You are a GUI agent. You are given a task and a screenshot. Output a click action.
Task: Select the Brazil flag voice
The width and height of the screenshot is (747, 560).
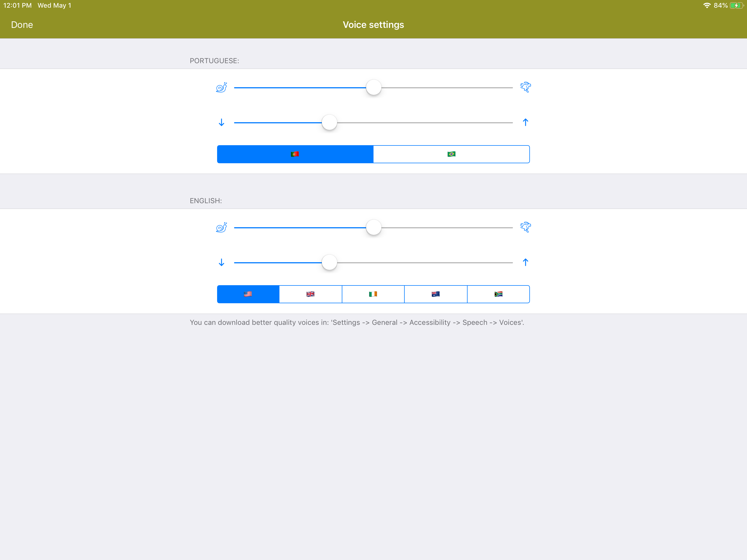[x=451, y=154]
